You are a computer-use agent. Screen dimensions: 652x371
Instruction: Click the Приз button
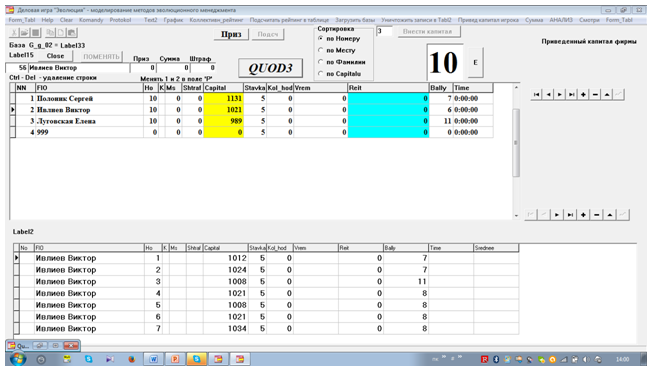pos(231,34)
